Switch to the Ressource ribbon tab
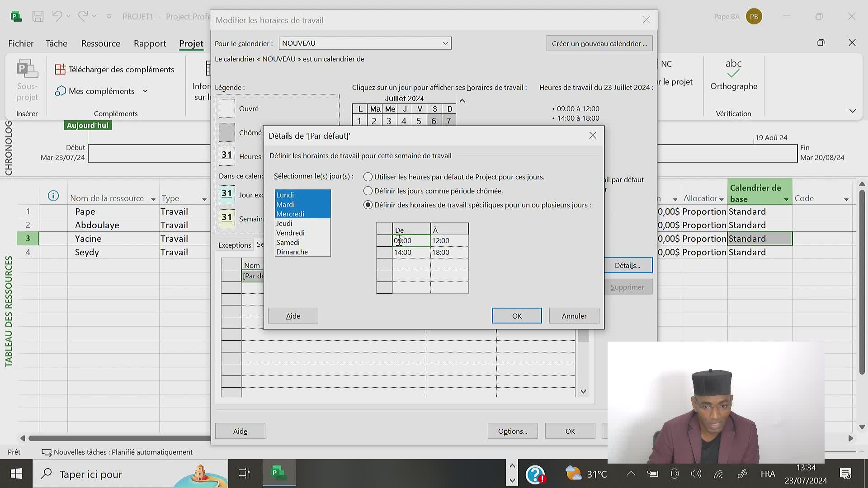This screenshot has height=488, width=868. click(x=101, y=43)
